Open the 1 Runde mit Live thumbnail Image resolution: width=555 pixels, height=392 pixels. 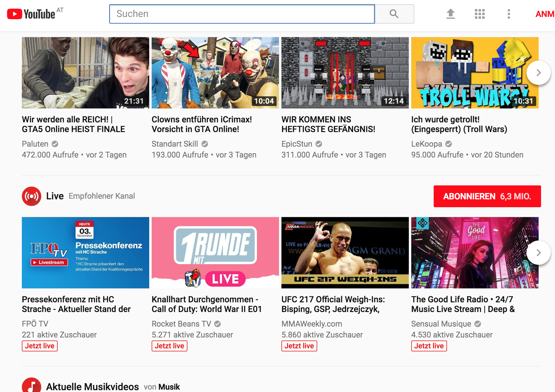pyautogui.click(x=215, y=253)
